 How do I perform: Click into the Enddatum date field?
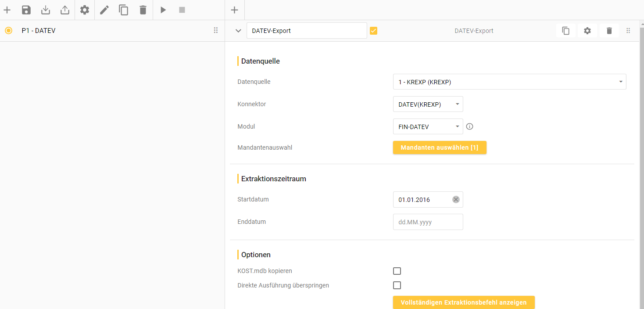point(428,222)
